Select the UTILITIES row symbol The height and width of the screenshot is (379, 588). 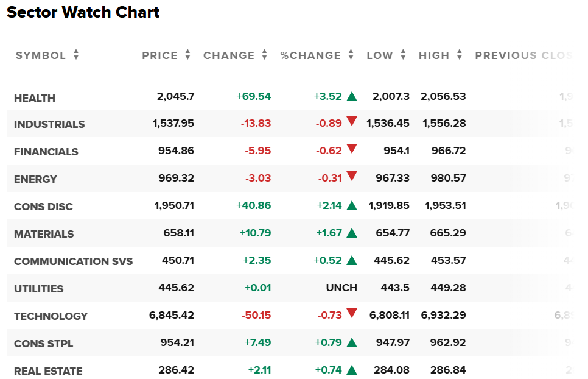pos(38,289)
